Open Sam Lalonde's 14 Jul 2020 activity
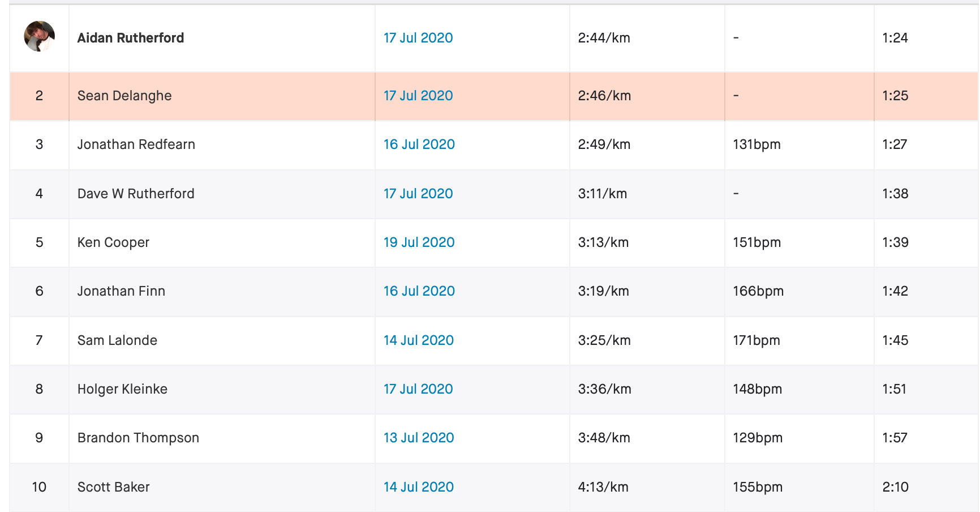The width and height of the screenshot is (980, 512). coord(419,340)
